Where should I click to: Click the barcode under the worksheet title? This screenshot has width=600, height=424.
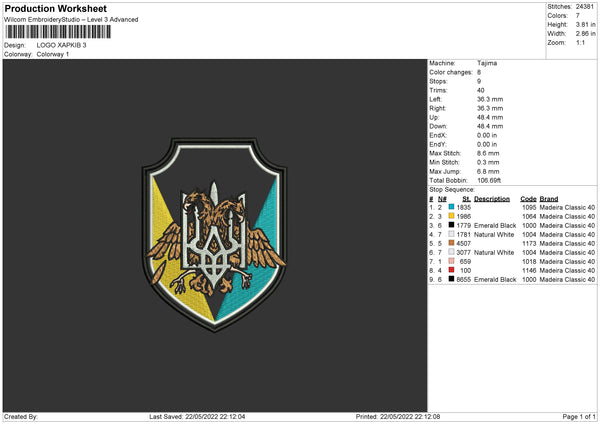tap(58, 32)
